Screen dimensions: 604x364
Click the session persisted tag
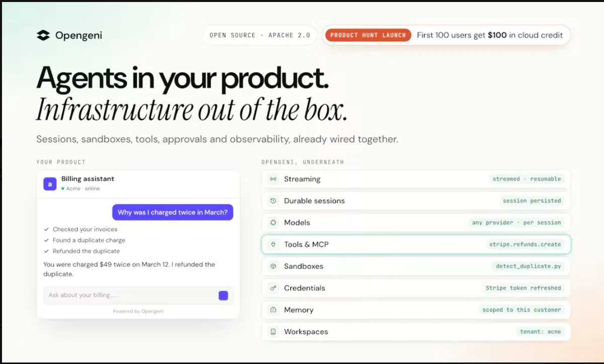[532, 201]
